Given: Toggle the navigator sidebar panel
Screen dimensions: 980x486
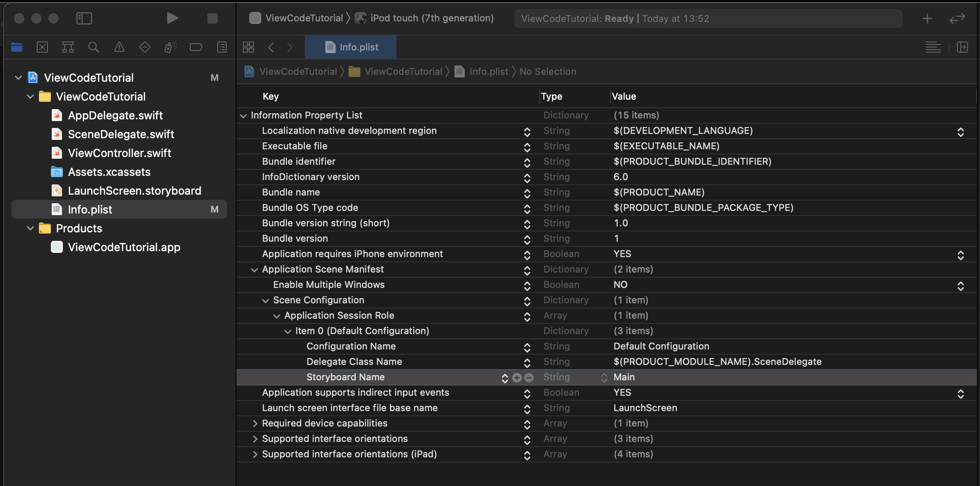Looking at the screenshot, I should (x=84, y=18).
